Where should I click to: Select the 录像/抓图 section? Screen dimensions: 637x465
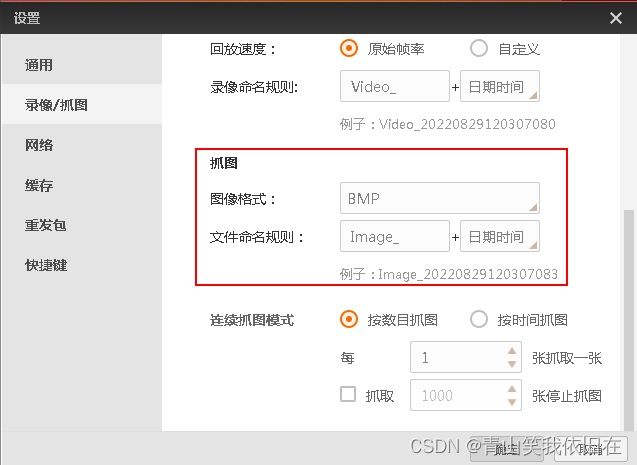[81, 105]
